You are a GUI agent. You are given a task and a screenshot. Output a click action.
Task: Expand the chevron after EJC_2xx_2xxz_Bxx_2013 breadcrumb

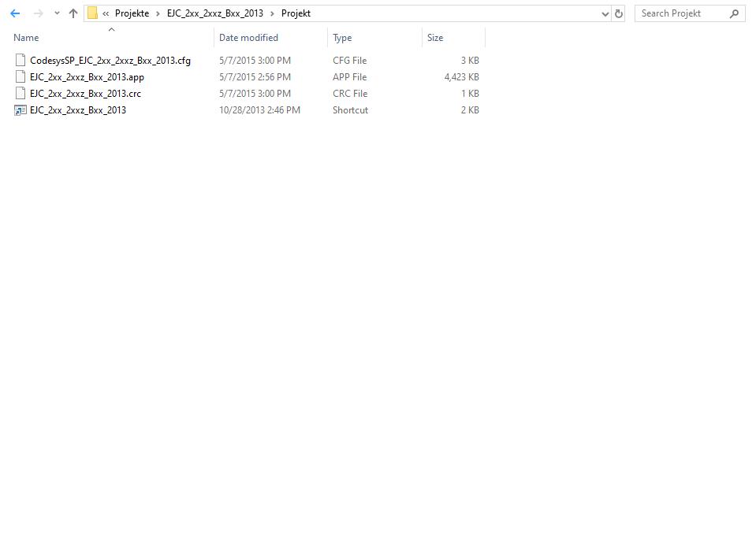pos(272,13)
